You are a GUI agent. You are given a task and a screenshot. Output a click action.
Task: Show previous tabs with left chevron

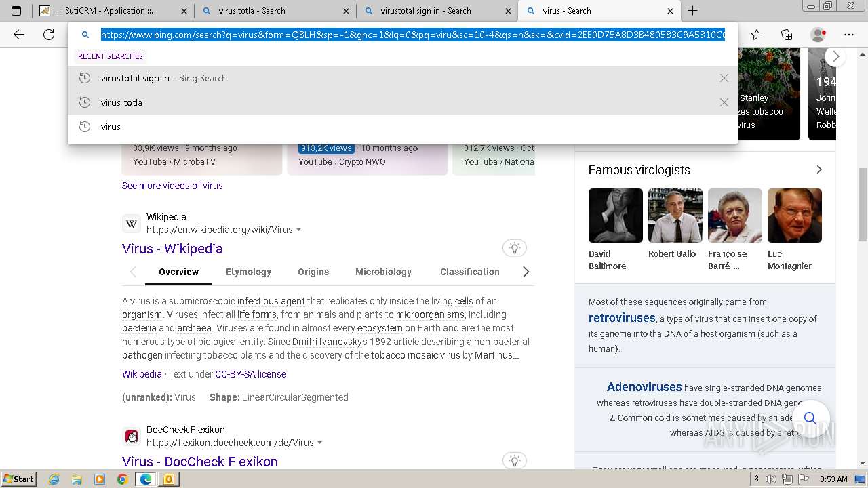[x=133, y=272]
